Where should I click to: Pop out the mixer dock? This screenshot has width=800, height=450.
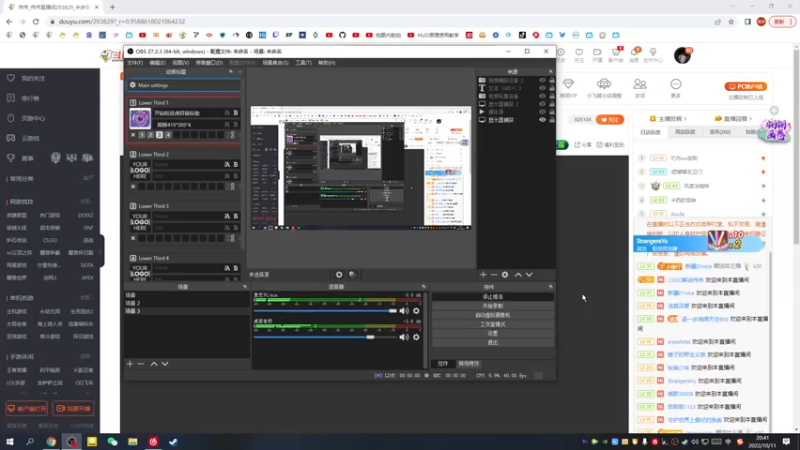tap(423, 287)
